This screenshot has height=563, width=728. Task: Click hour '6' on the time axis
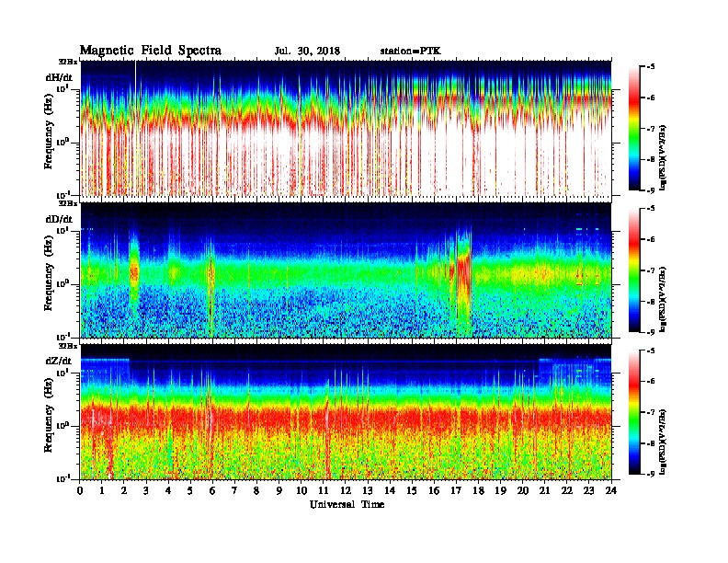tap(212, 491)
